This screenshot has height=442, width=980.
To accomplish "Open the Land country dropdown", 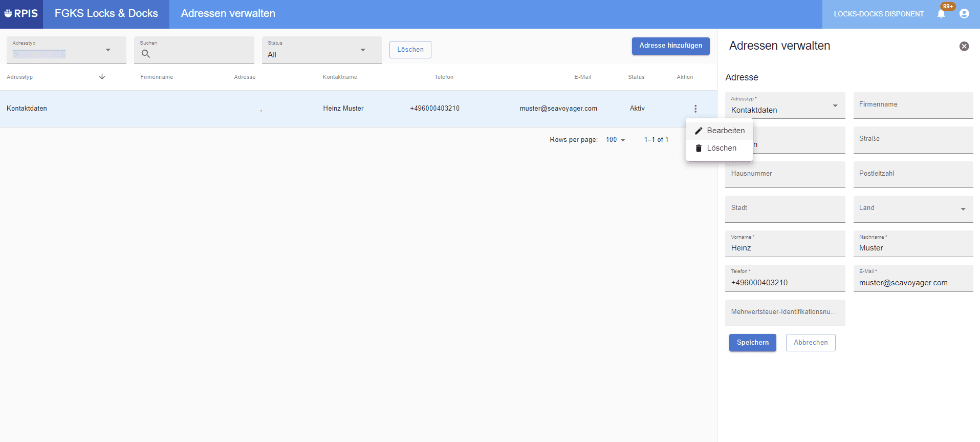I will tap(913, 209).
